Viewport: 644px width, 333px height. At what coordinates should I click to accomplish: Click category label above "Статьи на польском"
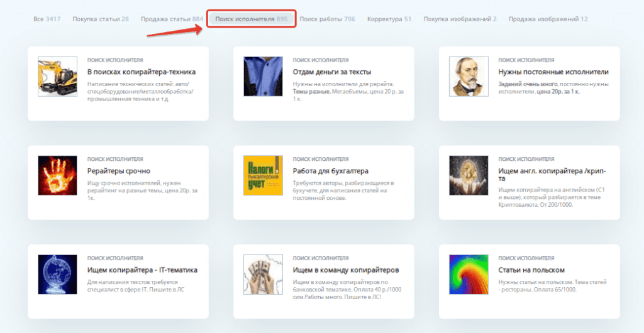coord(526,258)
